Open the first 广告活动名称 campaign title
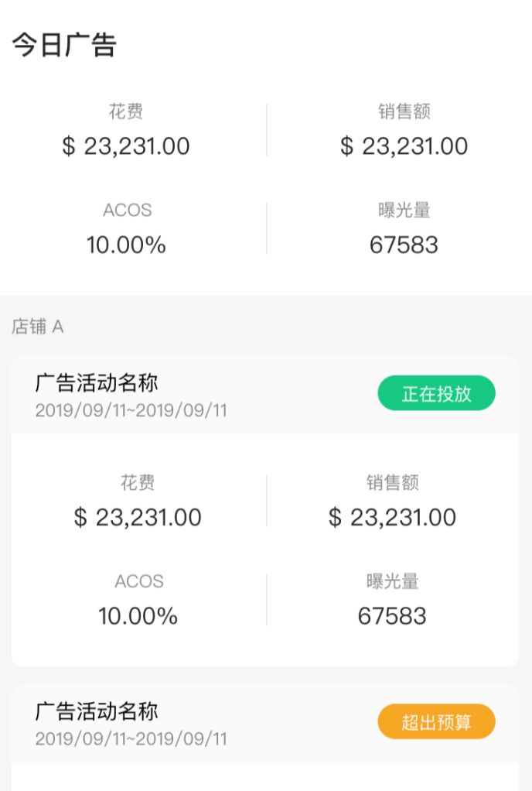This screenshot has height=791, width=532. coord(97,383)
